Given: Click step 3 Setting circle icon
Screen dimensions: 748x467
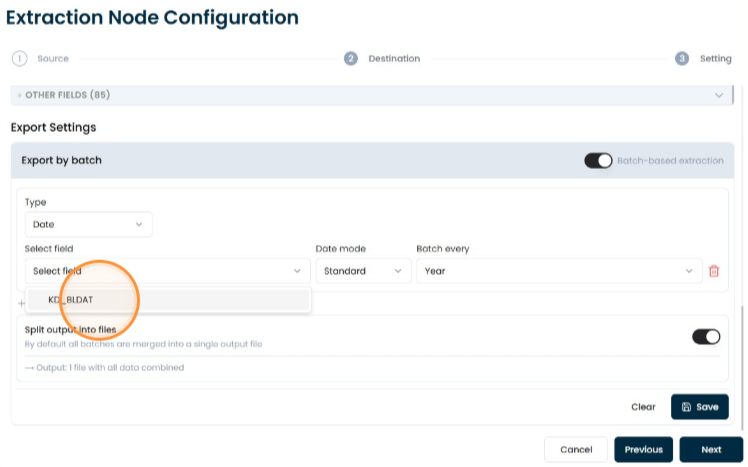Looking at the screenshot, I should pyautogui.click(x=682, y=59).
